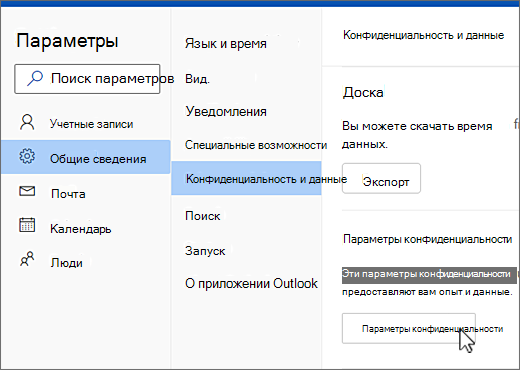
Task: Open Запуск subsection
Action: (205, 251)
